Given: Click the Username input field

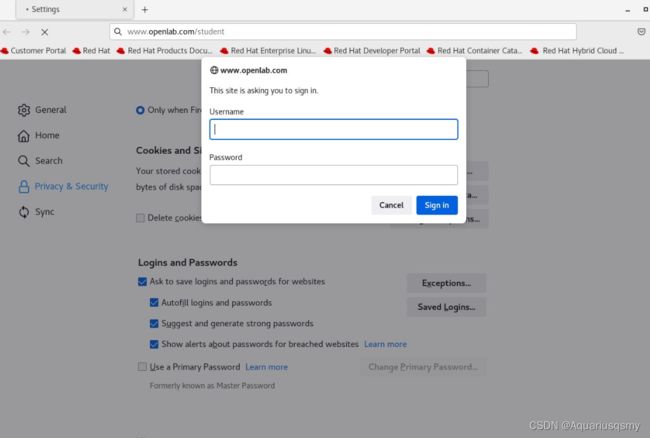Looking at the screenshot, I should pyautogui.click(x=334, y=129).
